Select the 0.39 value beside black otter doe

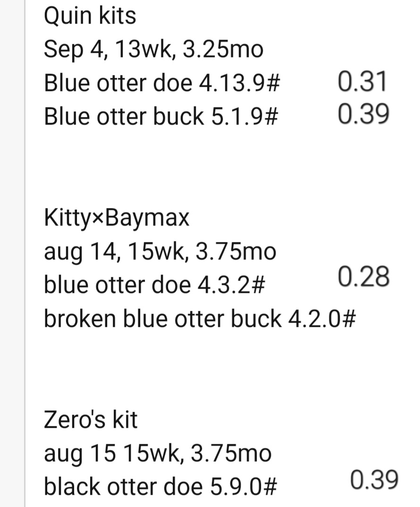coord(374,480)
